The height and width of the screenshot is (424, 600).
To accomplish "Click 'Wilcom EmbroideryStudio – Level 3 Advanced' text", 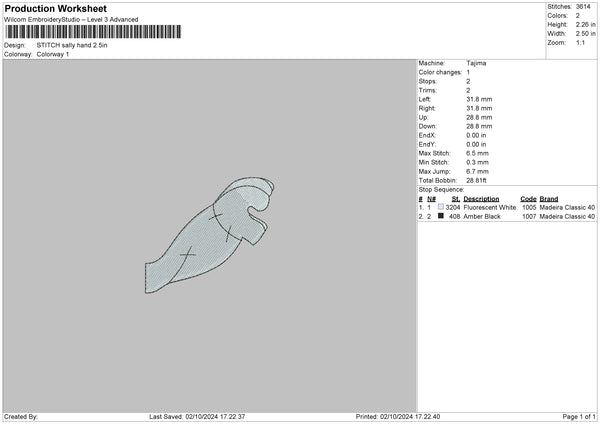I will click(x=71, y=20).
